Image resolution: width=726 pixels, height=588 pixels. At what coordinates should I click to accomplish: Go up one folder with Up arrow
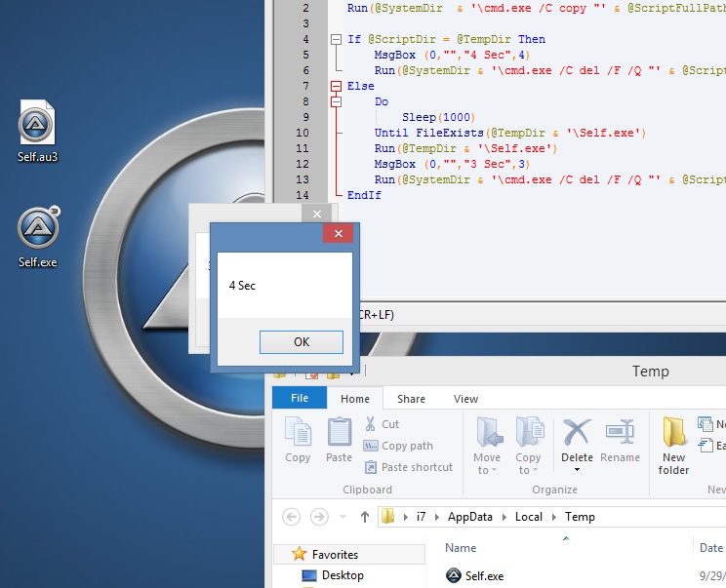[x=365, y=517]
